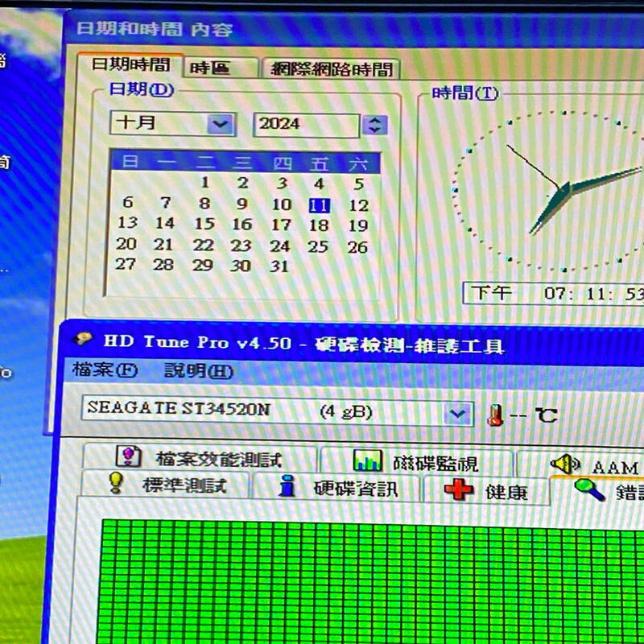Select date 18 on the calendar

point(320,224)
